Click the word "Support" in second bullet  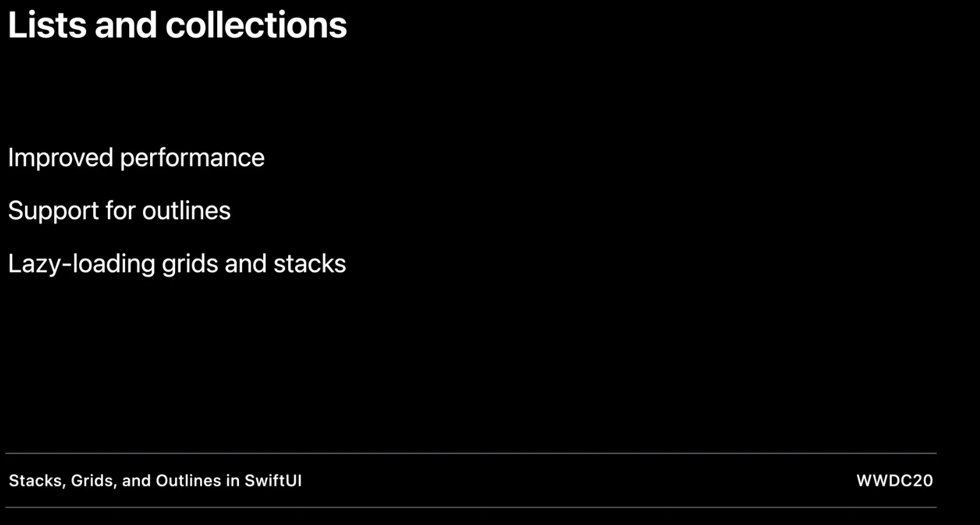[x=53, y=211]
